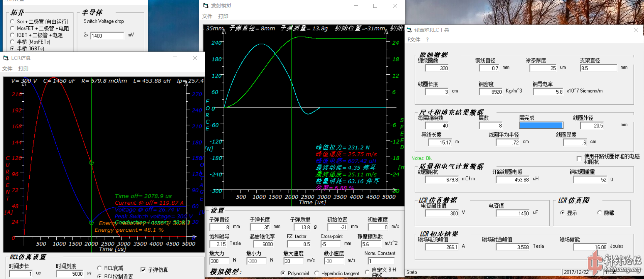
Task: Click the 最大力 field showing 300
Action: (x=219, y=261)
